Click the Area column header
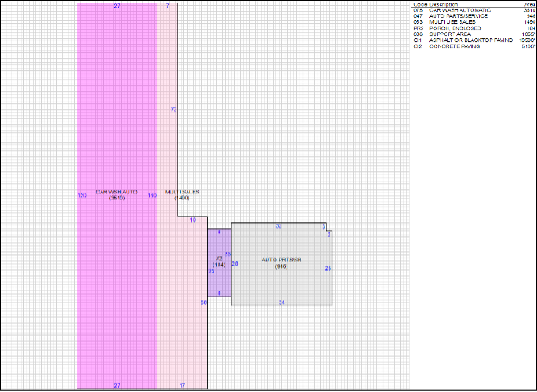 point(529,3)
